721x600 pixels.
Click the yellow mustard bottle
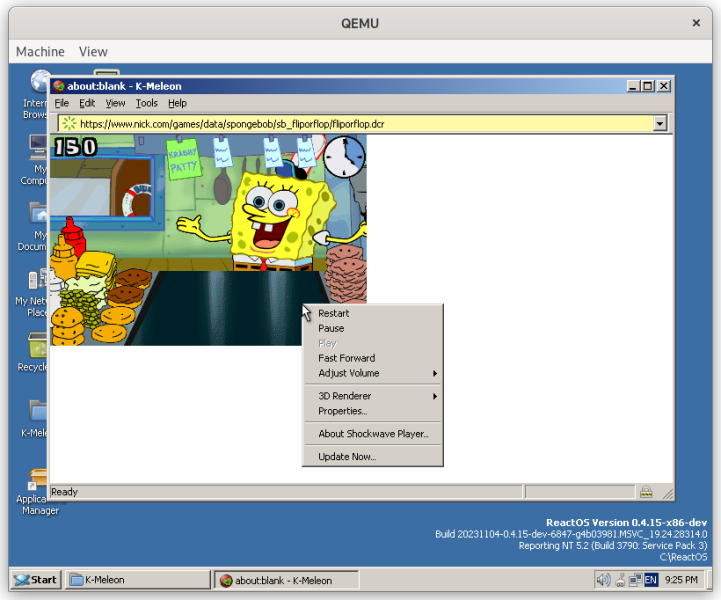pyautogui.click(x=63, y=257)
